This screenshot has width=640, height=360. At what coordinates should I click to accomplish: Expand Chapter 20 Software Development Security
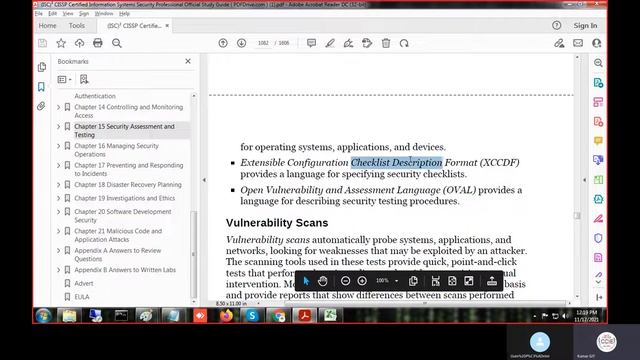pos(58,212)
